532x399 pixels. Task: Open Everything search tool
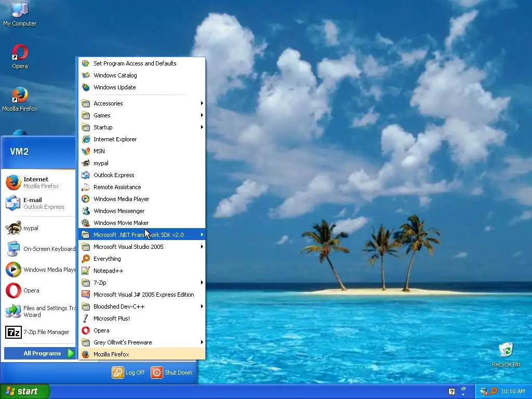142,259
